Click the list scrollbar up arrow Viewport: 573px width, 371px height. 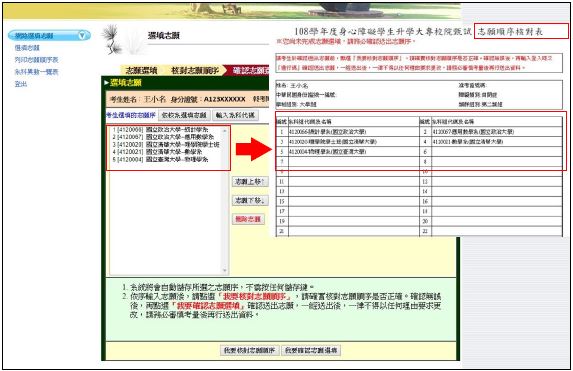coord(225,130)
